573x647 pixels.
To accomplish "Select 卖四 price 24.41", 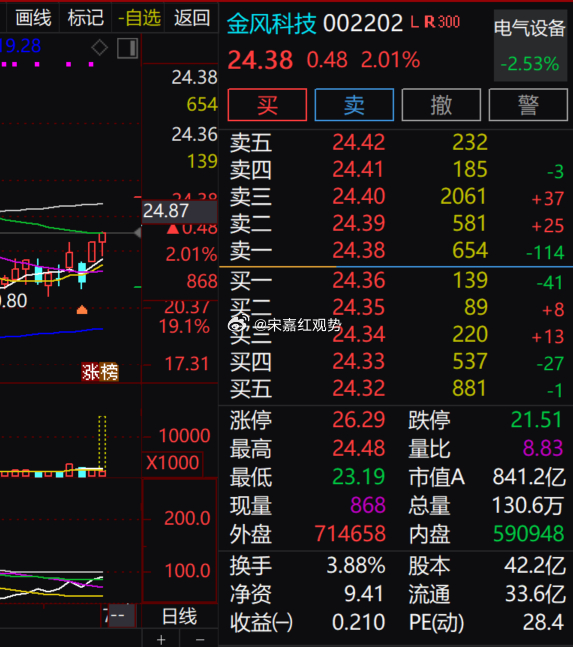I will (x=358, y=170).
